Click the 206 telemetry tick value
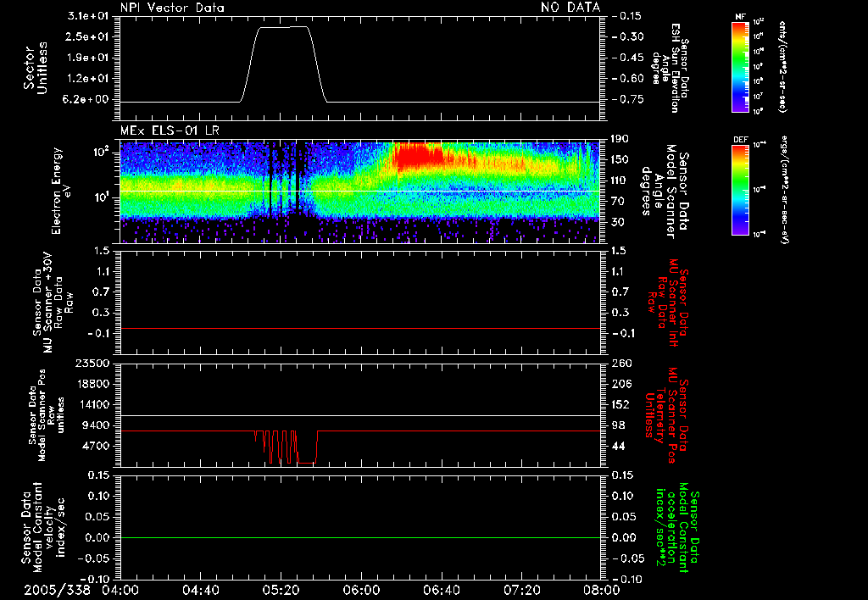The width and height of the screenshot is (868, 600). click(620, 384)
